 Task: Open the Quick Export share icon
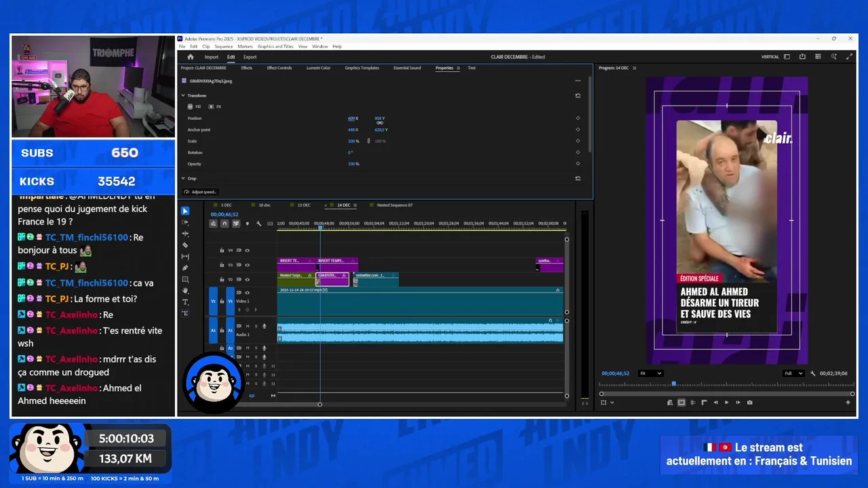point(802,57)
